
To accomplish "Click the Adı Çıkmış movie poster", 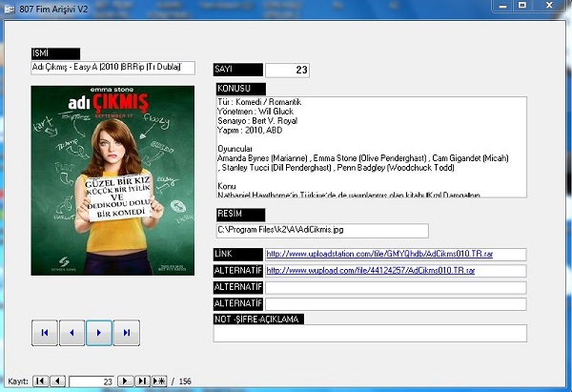I will 112,180.
